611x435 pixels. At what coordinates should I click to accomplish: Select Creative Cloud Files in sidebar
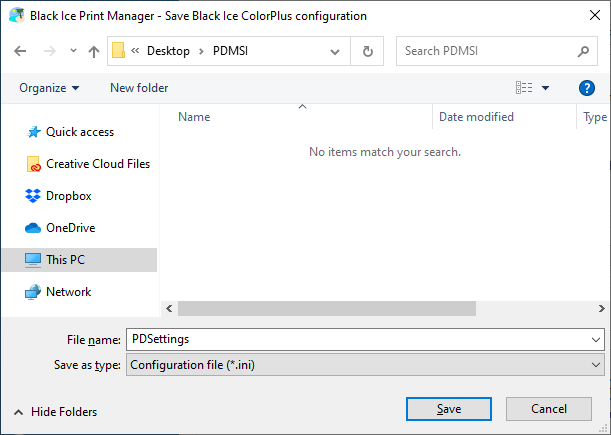(97, 164)
